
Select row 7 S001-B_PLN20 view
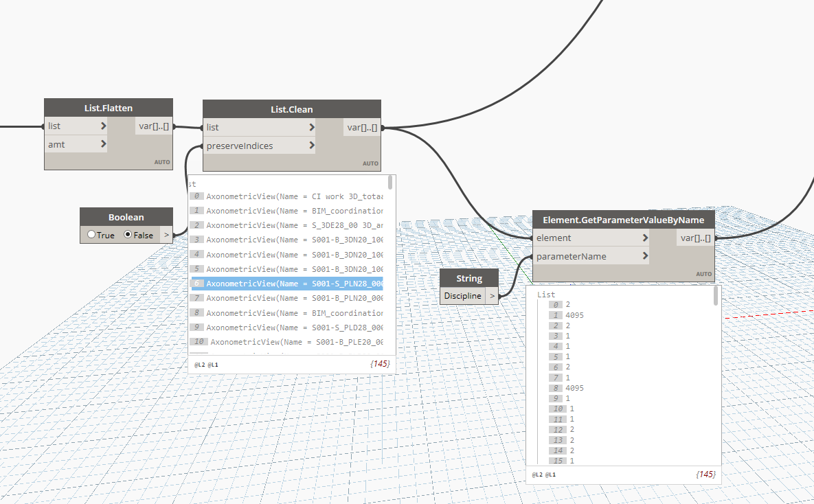pos(286,298)
